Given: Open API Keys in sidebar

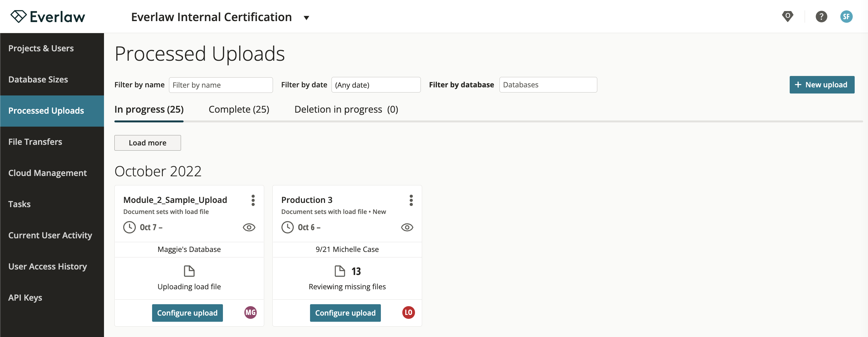Looking at the screenshot, I should [x=52, y=298].
